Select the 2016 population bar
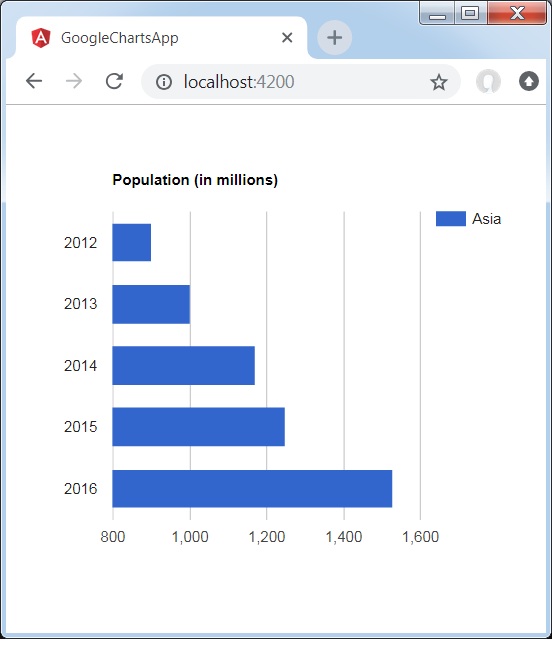 pyautogui.click(x=252, y=489)
